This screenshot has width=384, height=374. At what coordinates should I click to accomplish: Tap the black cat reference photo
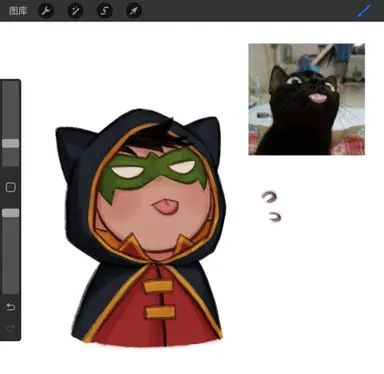tap(306, 99)
